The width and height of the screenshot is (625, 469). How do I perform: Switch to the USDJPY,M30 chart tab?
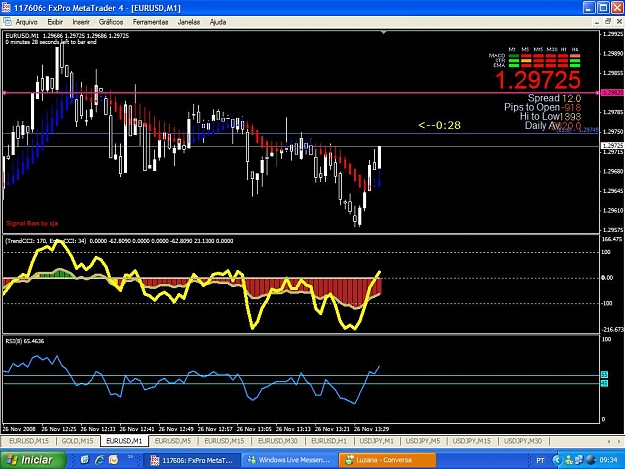click(523, 441)
